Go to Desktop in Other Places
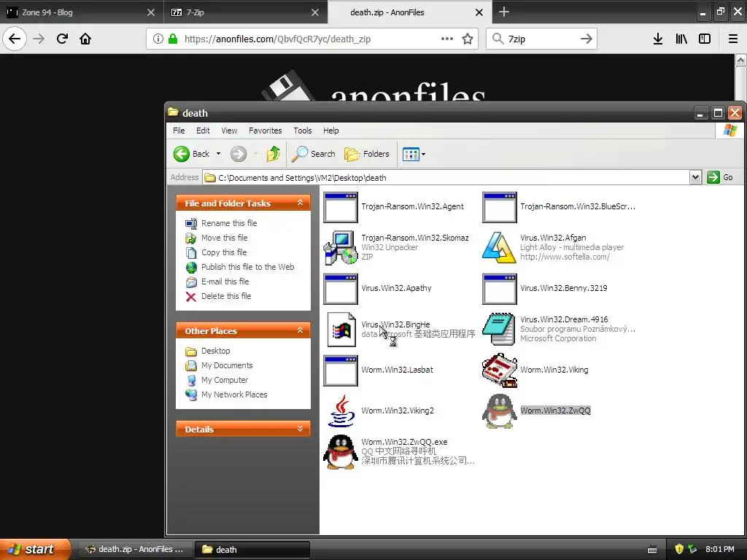 click(x=215, y=351)
